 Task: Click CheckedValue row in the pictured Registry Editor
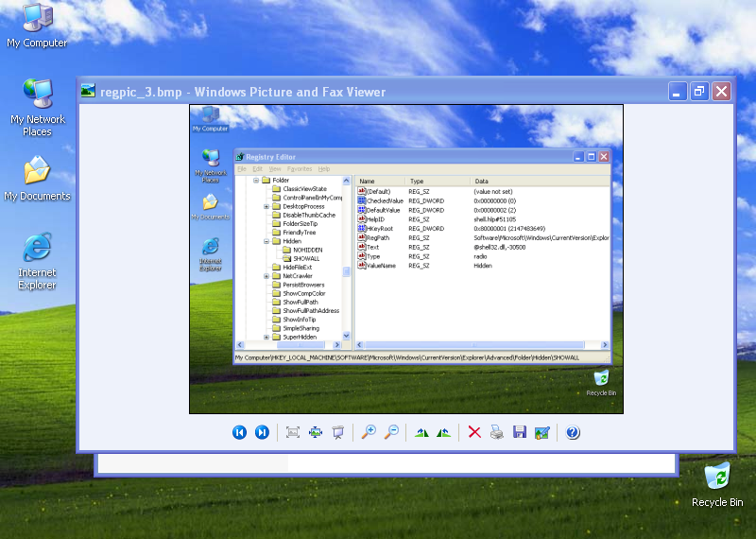tap(483, 200)
